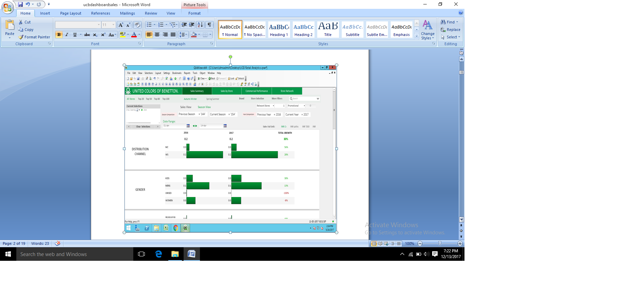The width and height of the screenshot is (644, 290).
Task: Expand the Styles gallery More arrow
Action: point(417,36)
